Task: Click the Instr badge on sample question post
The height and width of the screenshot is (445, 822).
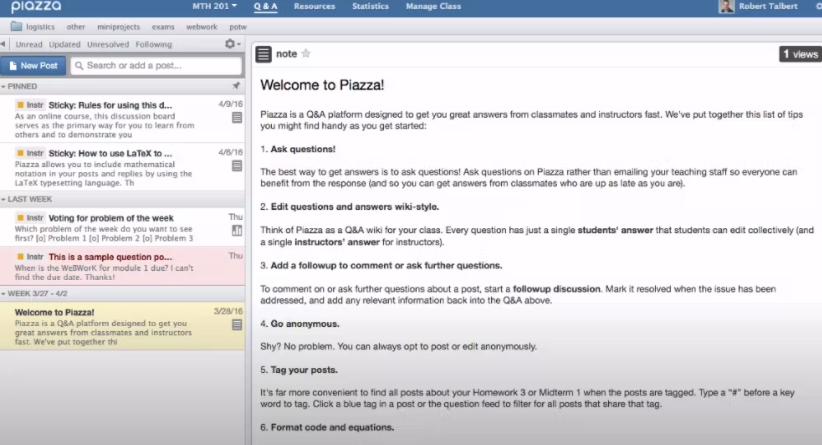Action: click(30, 257)
